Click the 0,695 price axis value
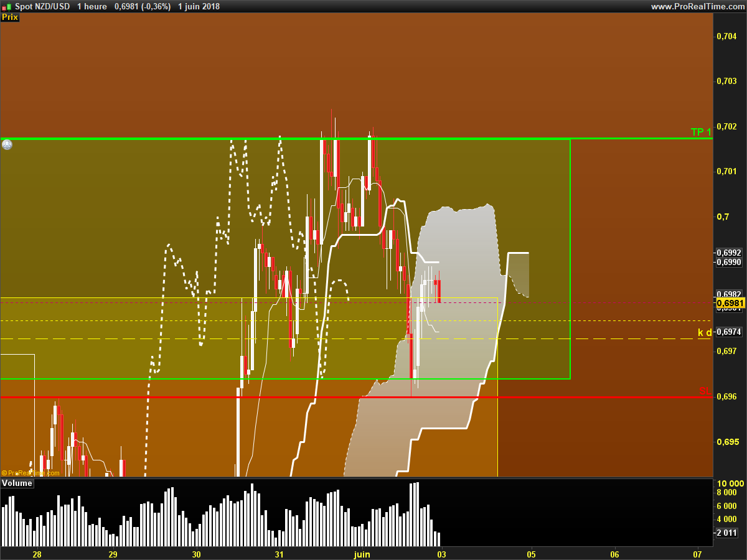This screenshot has width=747, height=560. pyautogui.click(x=727, y=442)
